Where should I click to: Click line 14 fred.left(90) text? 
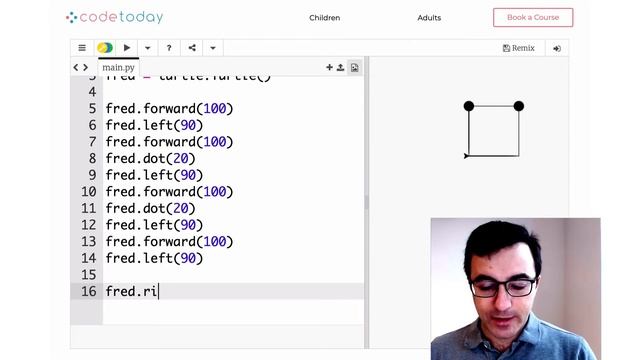pyautogui.click(x=154, y=258)
